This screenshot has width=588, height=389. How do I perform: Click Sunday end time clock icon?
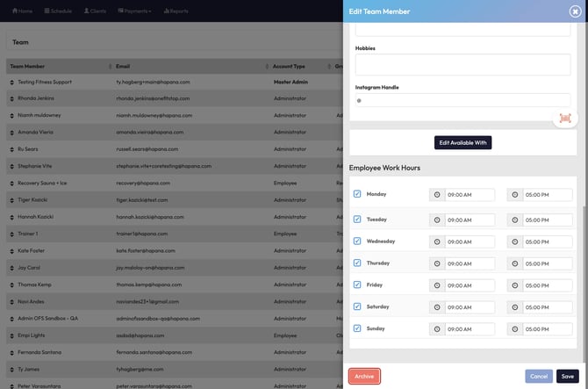pyautogui.click(x=514, y=329)
